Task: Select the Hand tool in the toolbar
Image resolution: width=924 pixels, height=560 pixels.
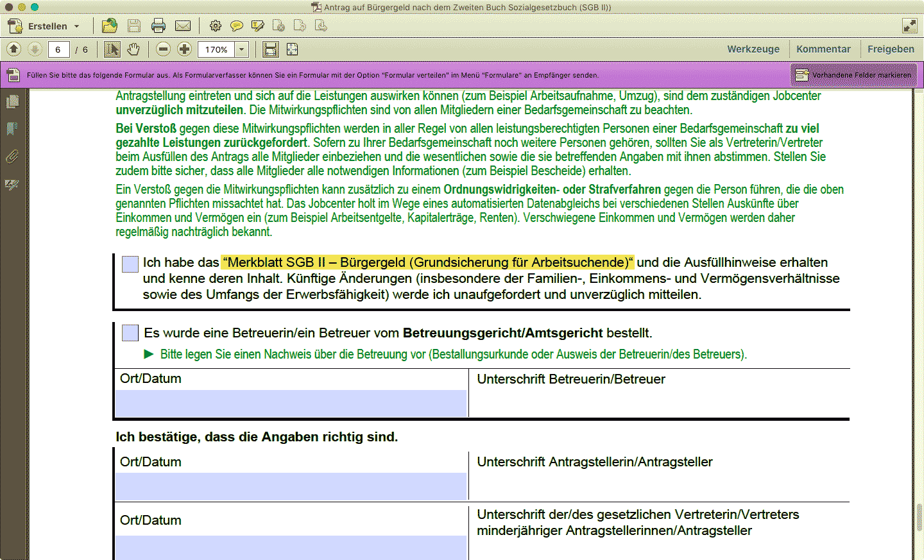Action: point(133,49)
